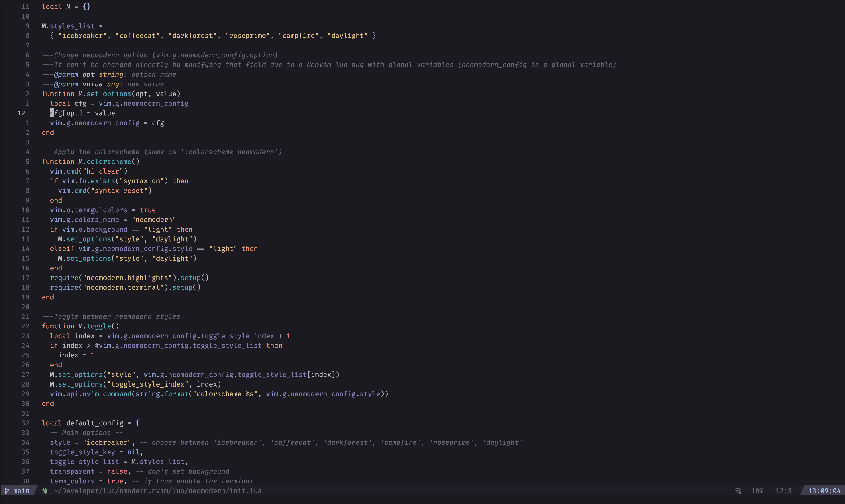Click the vim.api.nvim_command line
Viewport: 845px width, 504px height.
pos(219,394)
